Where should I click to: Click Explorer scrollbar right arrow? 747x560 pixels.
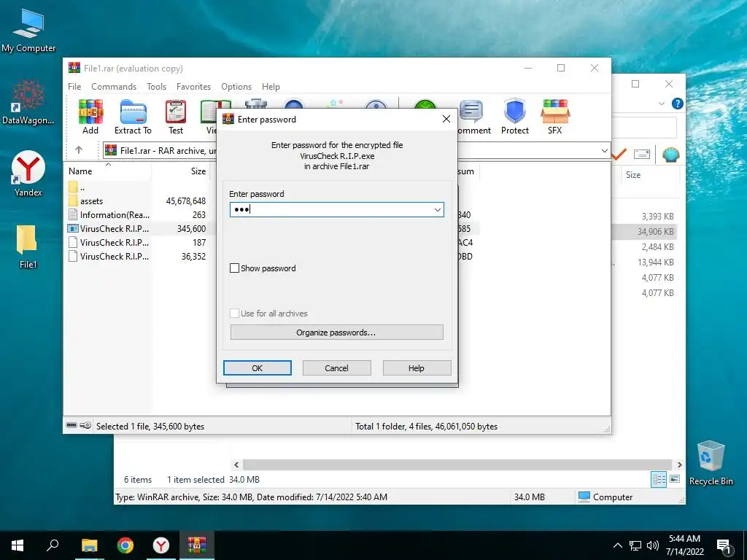pos(679,464)
